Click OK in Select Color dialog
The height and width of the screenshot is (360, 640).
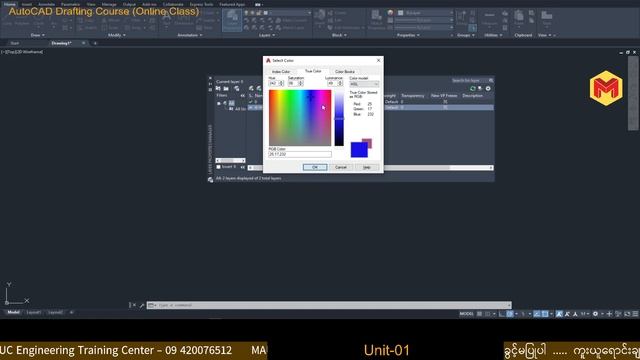click(315, 167)
